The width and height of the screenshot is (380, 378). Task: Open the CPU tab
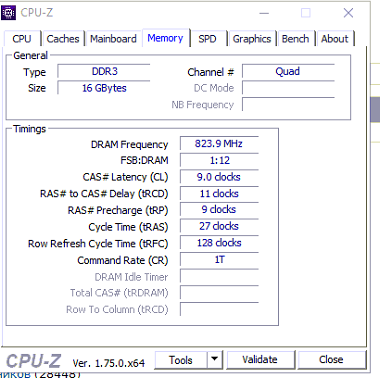click(x=22, y=39)
